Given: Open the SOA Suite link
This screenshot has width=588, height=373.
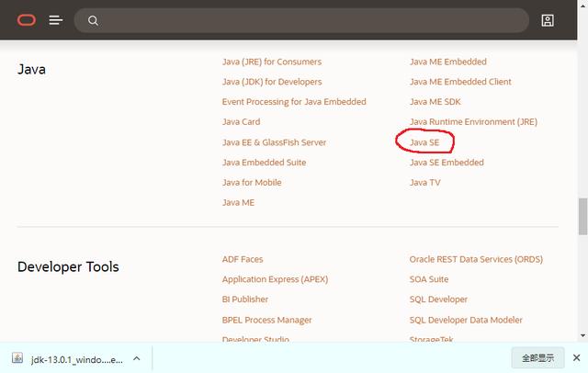Looking at the screenshot, I should [429, 279].
